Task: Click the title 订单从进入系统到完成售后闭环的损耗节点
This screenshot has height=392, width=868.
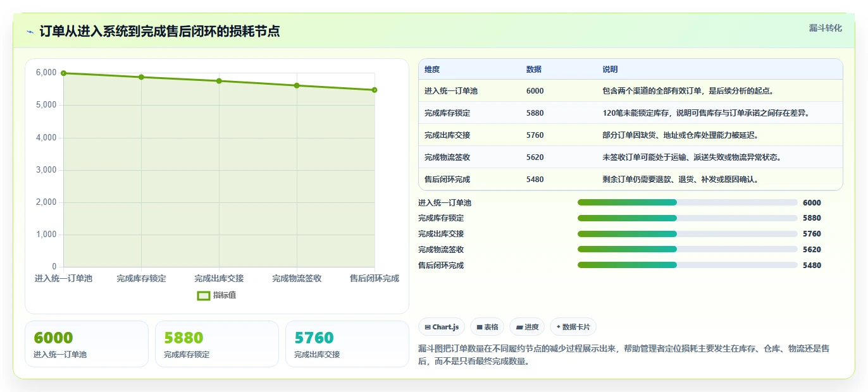Action: (x=159, y=31)
